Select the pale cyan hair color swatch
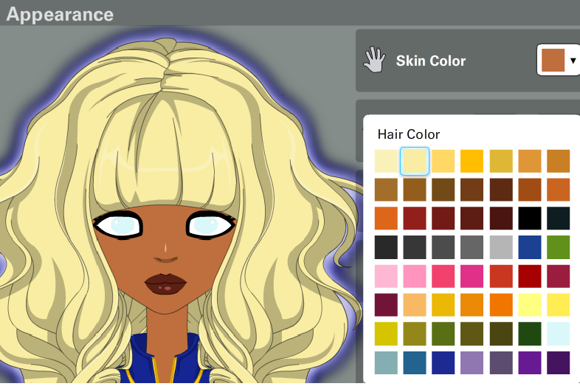580x392 pixels. click(559, 334)
